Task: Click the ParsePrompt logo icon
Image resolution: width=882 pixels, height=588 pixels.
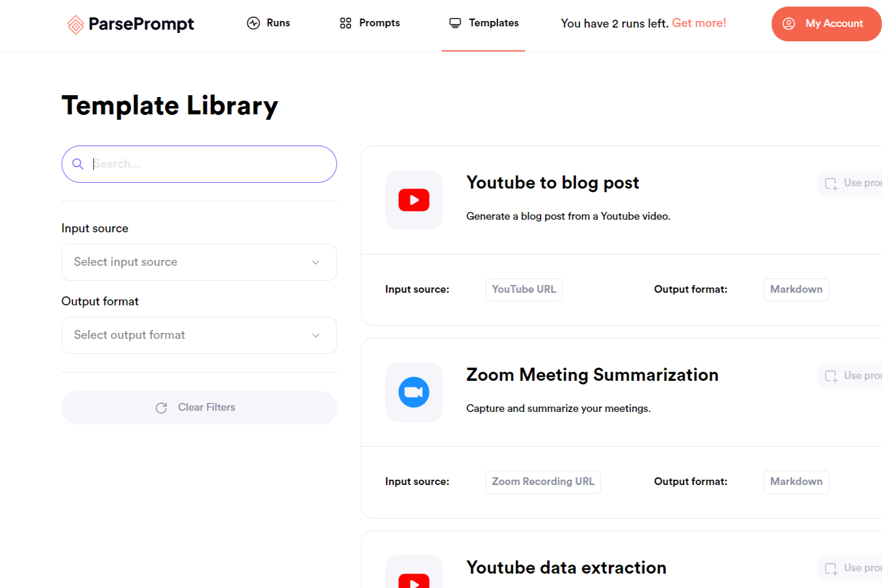Action: 74,25
